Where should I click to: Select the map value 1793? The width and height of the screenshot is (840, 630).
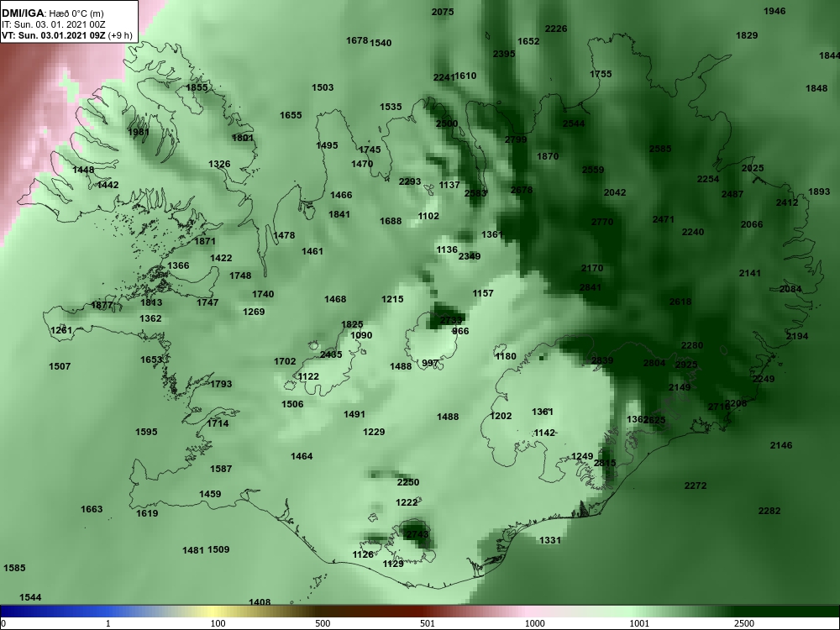(221, 384)
